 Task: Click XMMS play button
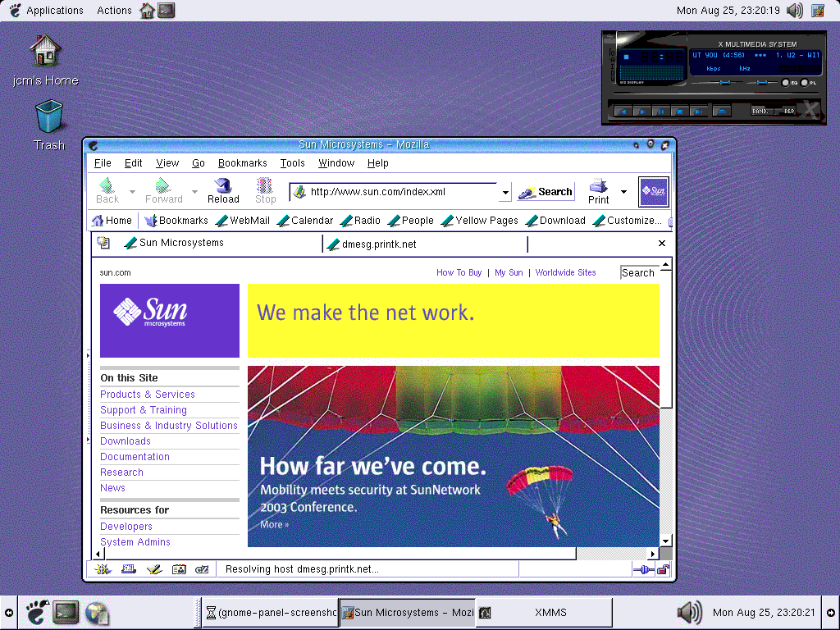[x=641, y=112]
